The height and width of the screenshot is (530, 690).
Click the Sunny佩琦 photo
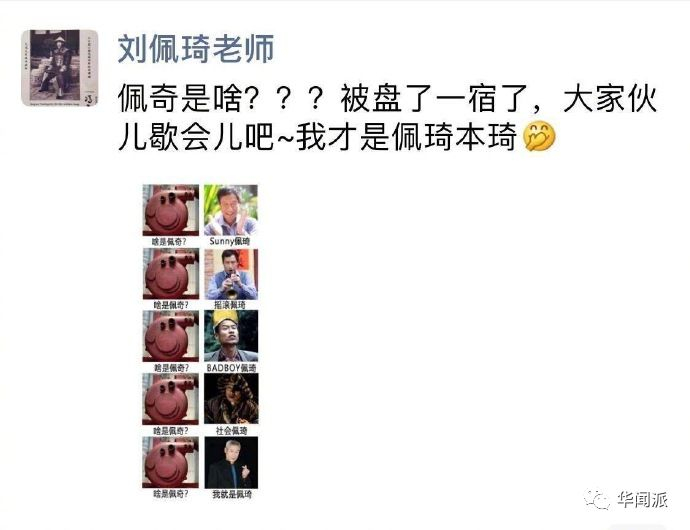pyautogui.click(x=231, y=210)
